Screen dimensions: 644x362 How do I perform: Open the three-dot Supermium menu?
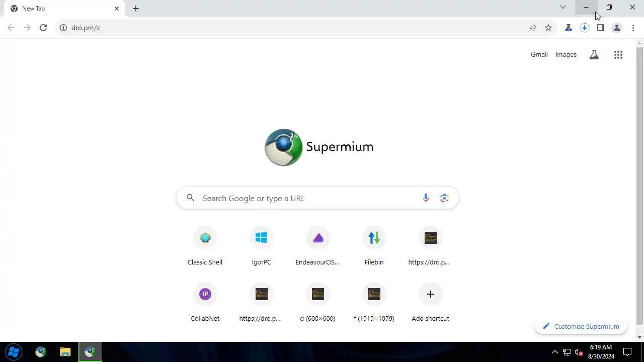click(x=633, y=28)
